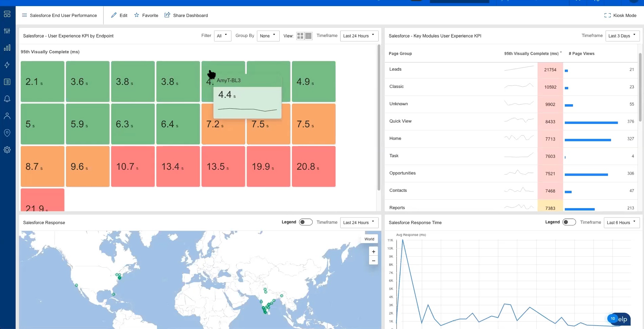644x329 pixels.
Task: Click the Favorite button
Action: click(x=146, y=15)
